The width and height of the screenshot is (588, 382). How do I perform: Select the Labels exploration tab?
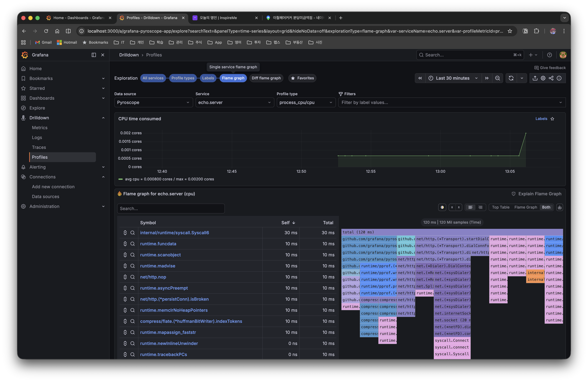pyautogui.click(x=208, y=78)
